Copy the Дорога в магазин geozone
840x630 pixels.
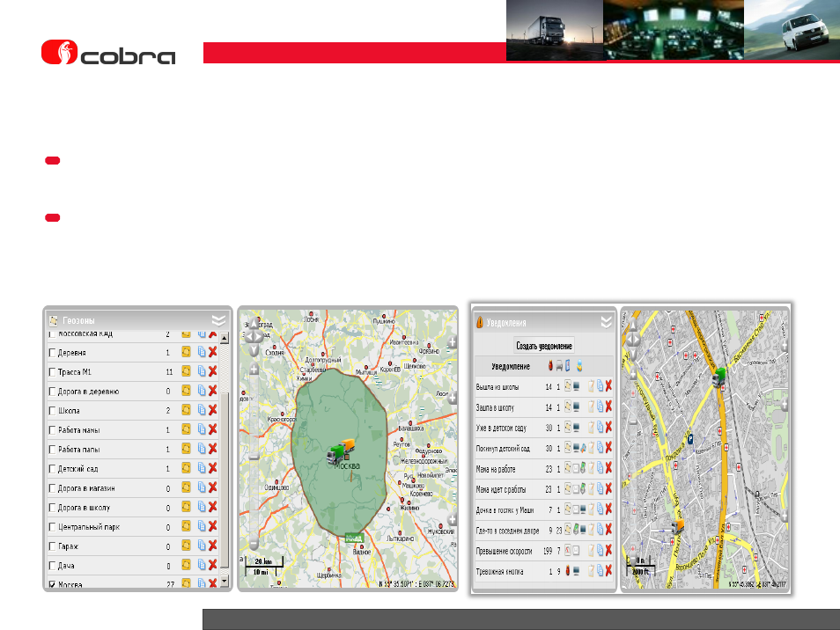202,487
